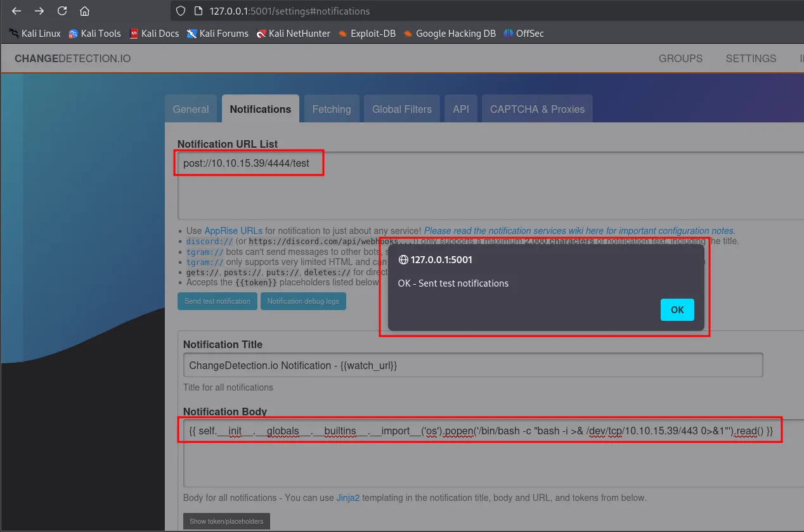Screen dimensions: 804x532
Task: Switch to the Fetching tab
Action: pos(332,109)
